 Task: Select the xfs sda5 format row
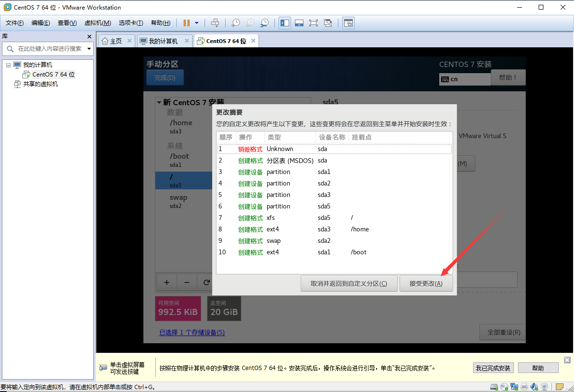pyautogui.click(x=335, y=218)
